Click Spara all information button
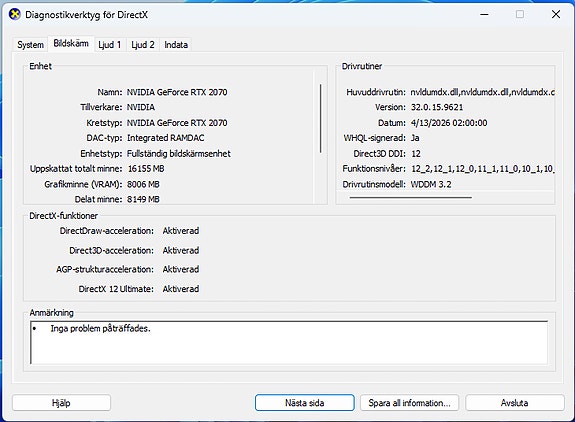The height and width of the screenshot is (422, 575). click(x=410, y=403)
